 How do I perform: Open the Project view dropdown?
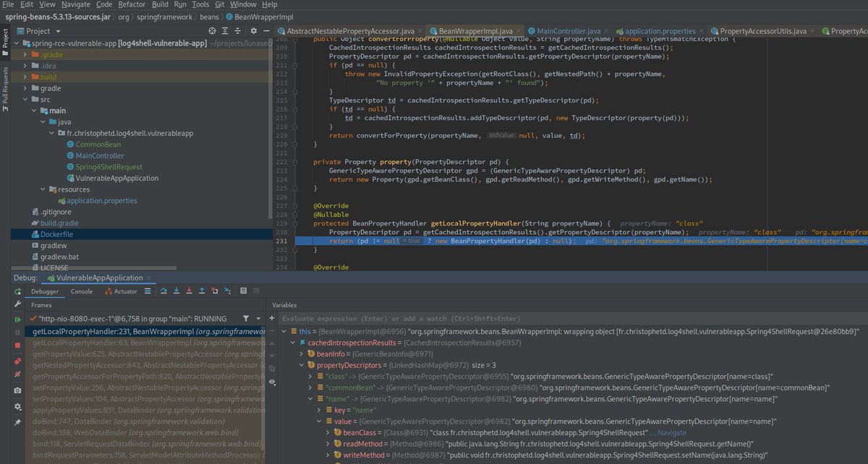click(58, 31)
